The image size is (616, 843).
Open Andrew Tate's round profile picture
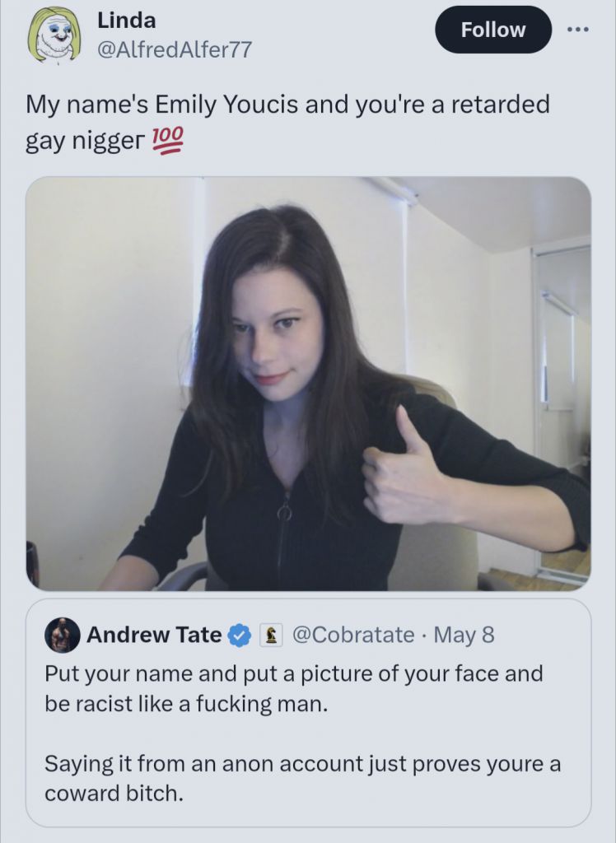[x=63, y=635]
